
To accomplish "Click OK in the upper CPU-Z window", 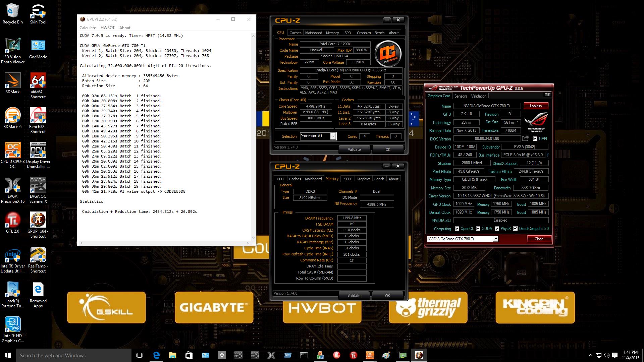I will pyautogui.click(x=388, y=149).
